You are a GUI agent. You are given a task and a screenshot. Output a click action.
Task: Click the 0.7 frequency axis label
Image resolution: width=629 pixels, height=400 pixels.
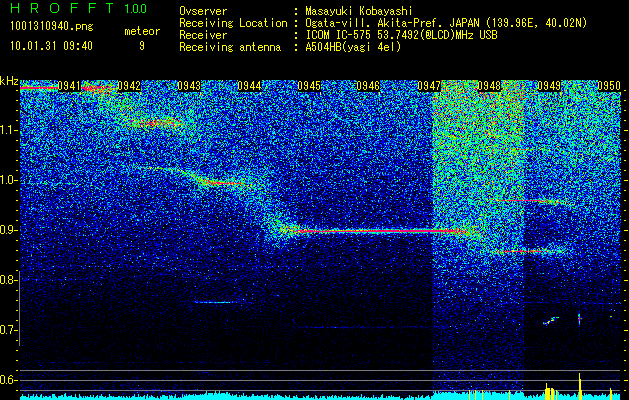tap(9, 330)
